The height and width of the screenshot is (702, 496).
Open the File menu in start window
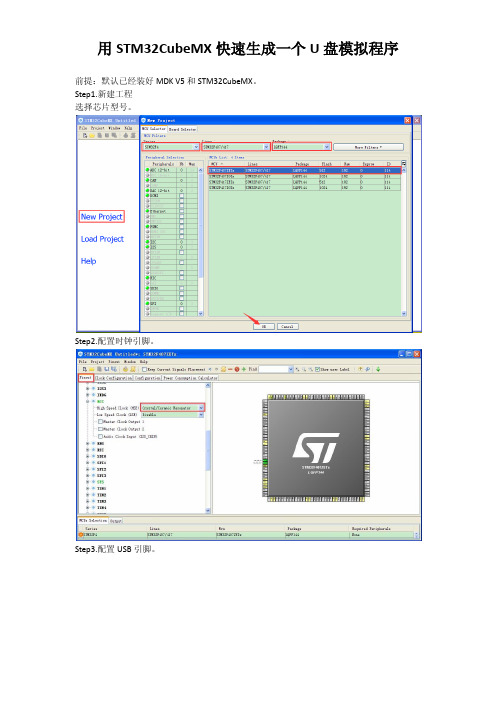pyautogui.click(x=83, y=128)
